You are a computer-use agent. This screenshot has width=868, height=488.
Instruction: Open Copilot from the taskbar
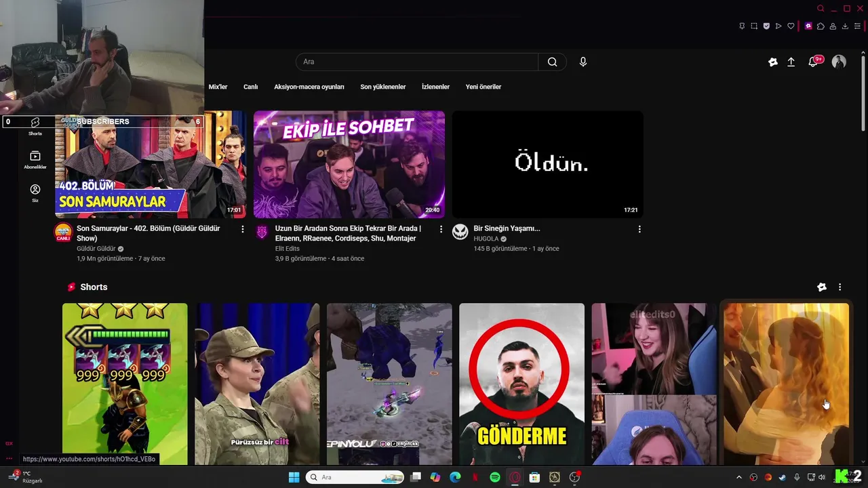[x=435, y=477]
